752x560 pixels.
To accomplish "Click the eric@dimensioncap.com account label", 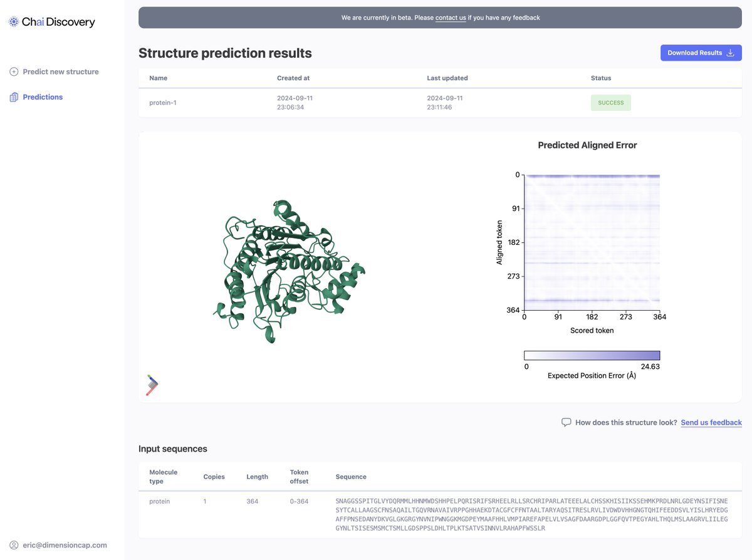I will [65, 545].
